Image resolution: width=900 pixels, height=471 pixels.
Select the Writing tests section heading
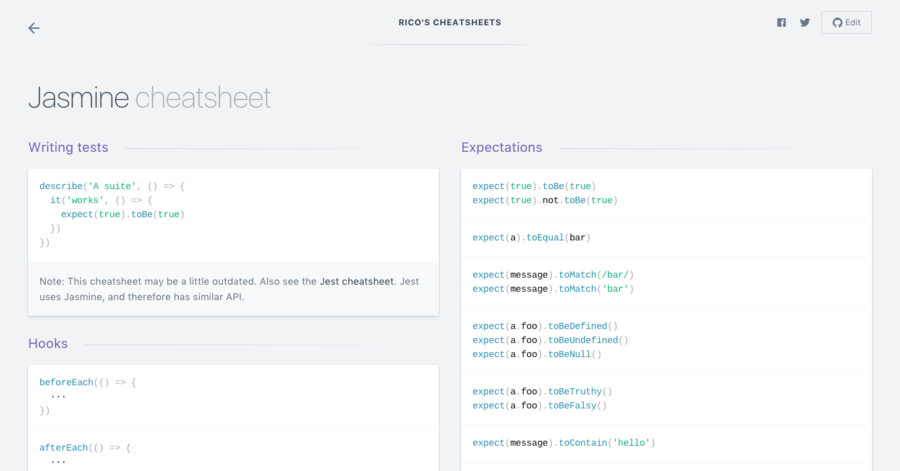click(x=68, y=148)
